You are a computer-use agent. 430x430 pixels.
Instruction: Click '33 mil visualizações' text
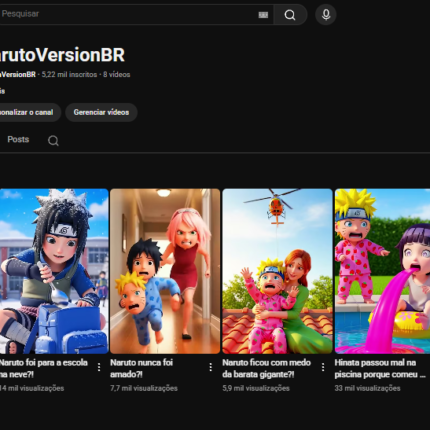[367, 388]
